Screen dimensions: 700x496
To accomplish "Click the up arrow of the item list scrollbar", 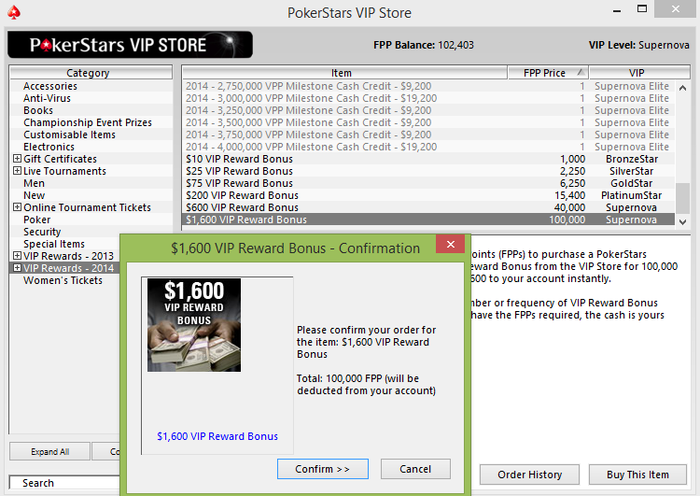I will pos(683,88).
